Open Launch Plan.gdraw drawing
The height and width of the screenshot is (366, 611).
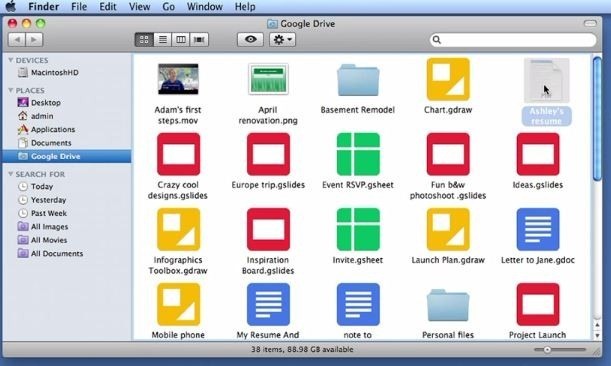pos(448,229)
